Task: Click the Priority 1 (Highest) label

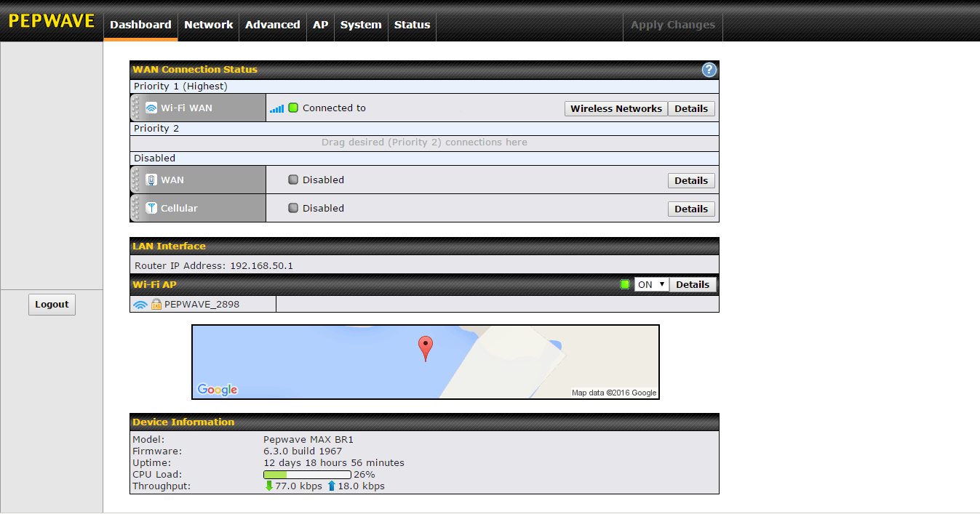Action: pos(180,87)
